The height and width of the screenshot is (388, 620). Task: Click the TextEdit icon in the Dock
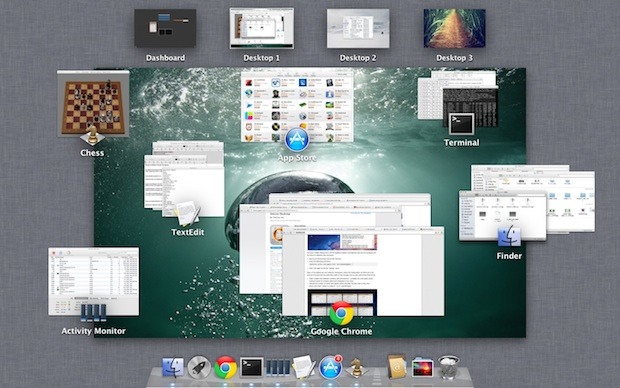click(x=304, y=367)
